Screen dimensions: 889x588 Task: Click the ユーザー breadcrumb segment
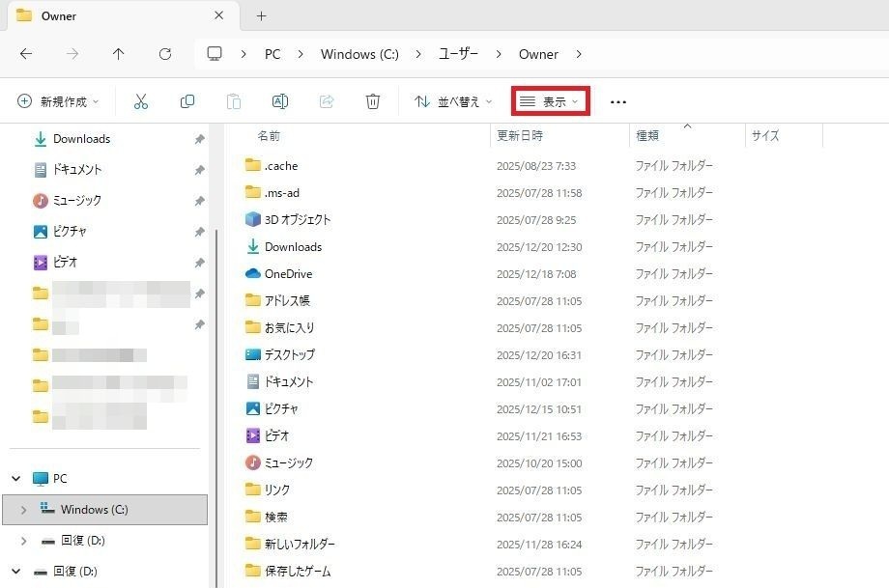[x=459, y=54]
